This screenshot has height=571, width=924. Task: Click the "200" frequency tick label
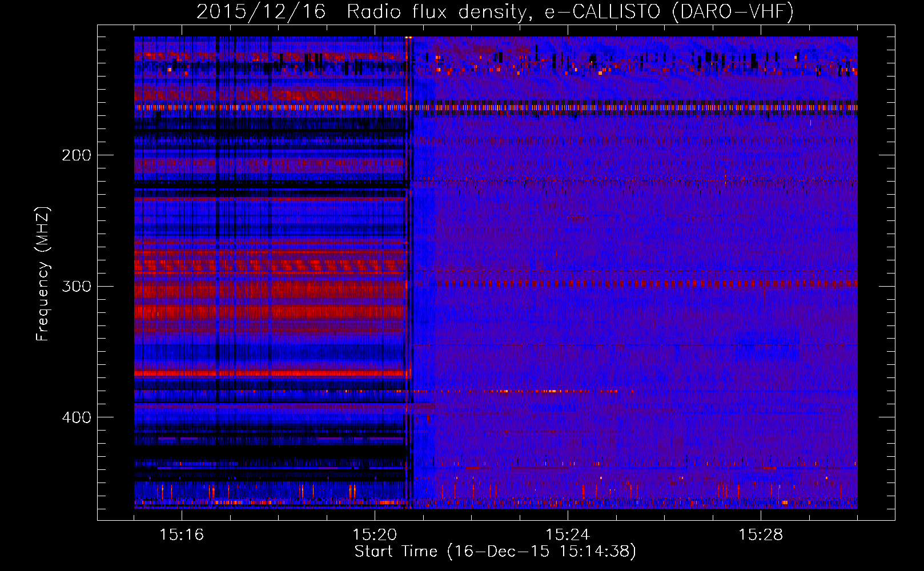(x=76, y=155)
